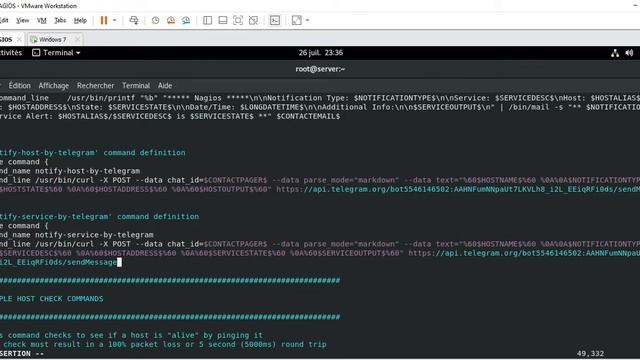Click the service api.telegram.org URL
This screenshot has width=640, height=360.
point(524,253)
